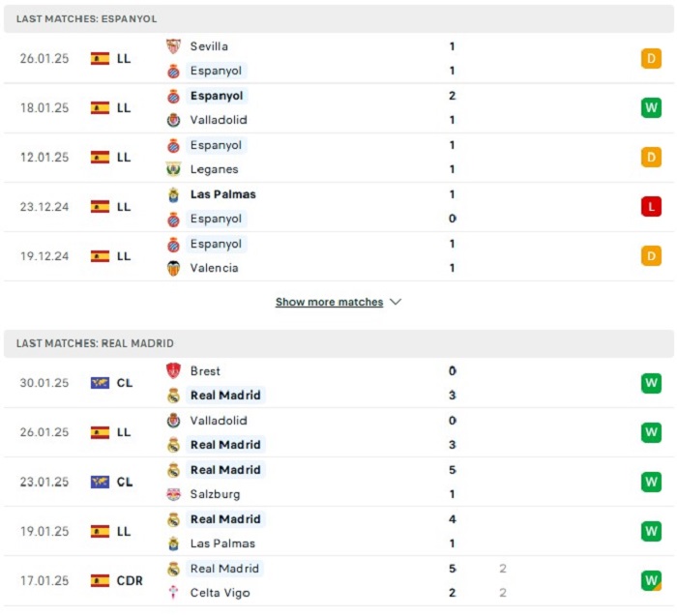Click the orange D badge for Sevilla match
Screen dimensions: 677x616
[651, 58]
